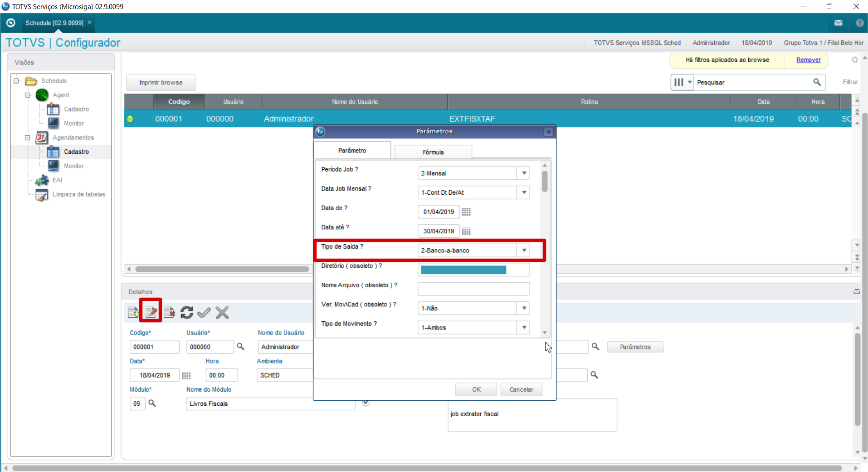Click the bottom window horizontal scrollbar
This screenshot has width=868, height=472.
(x=427, y=468)
